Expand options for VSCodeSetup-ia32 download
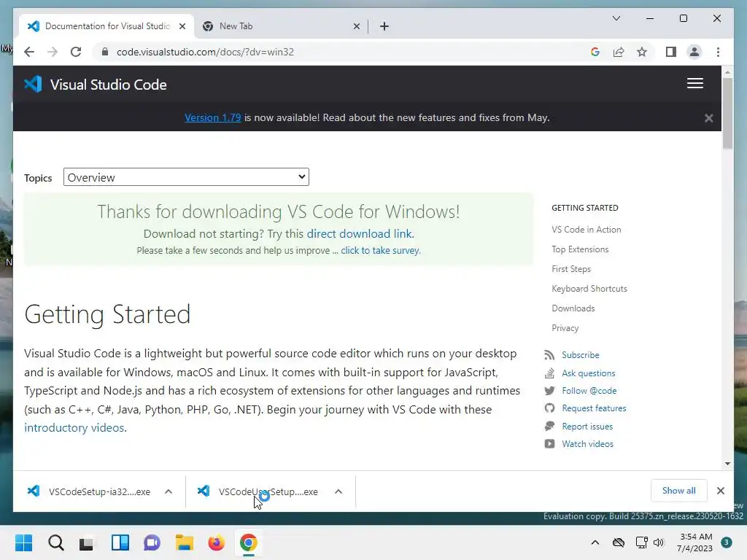The height and width of the screenshot is (560, 747). [x=169, y=491]
